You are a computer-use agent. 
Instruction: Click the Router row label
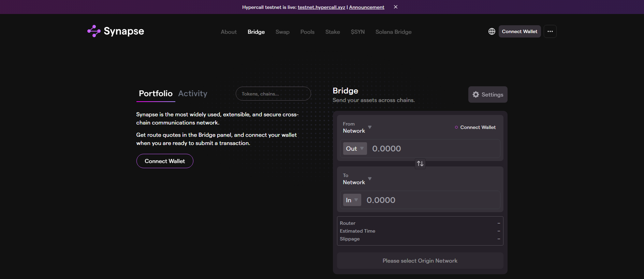pos(348,223)
